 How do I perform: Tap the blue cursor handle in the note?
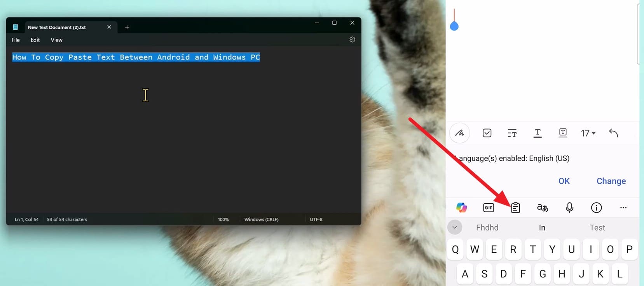pos(454,26)
